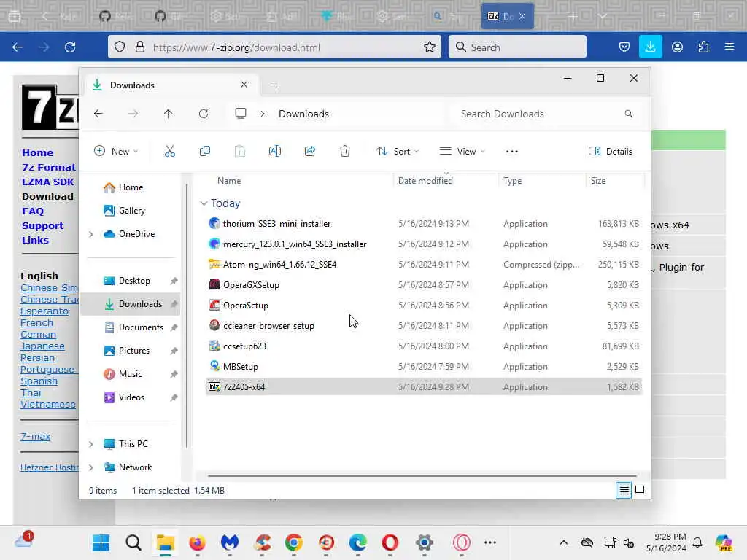Click the Cut icon in Explorer toolbar

169,152
